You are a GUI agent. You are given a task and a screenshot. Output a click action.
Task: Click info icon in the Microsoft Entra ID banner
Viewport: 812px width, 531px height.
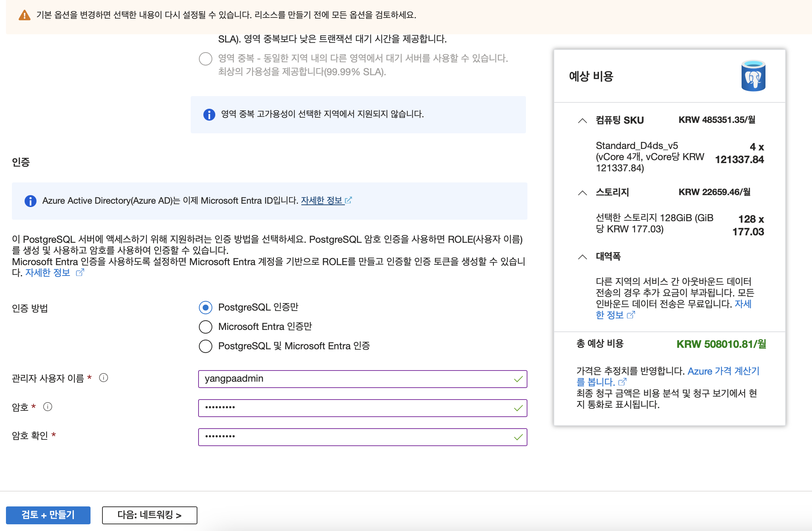click(x=30, y=201)
